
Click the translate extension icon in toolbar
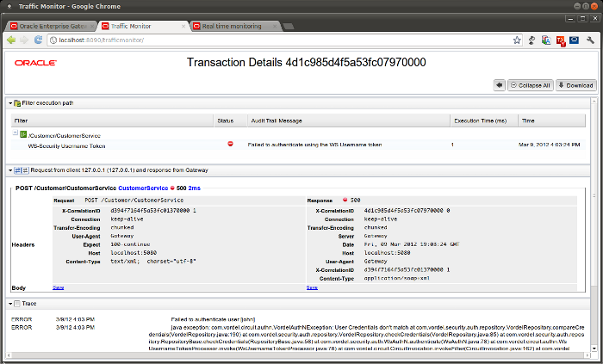pyautogui.click(x=545, y=40)
